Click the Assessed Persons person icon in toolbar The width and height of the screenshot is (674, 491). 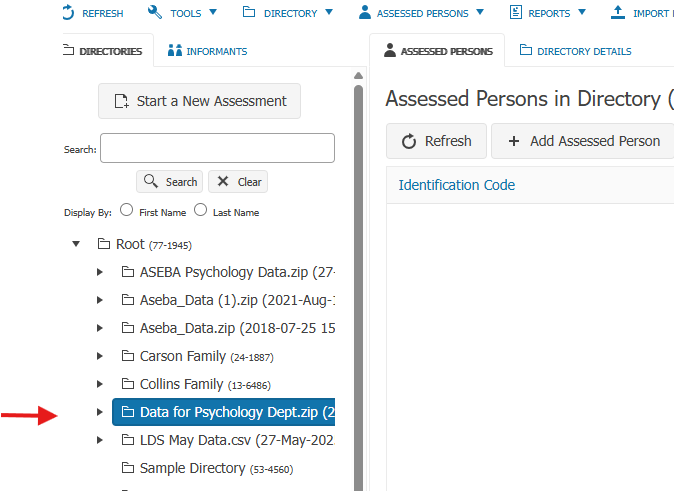point(365,12)
